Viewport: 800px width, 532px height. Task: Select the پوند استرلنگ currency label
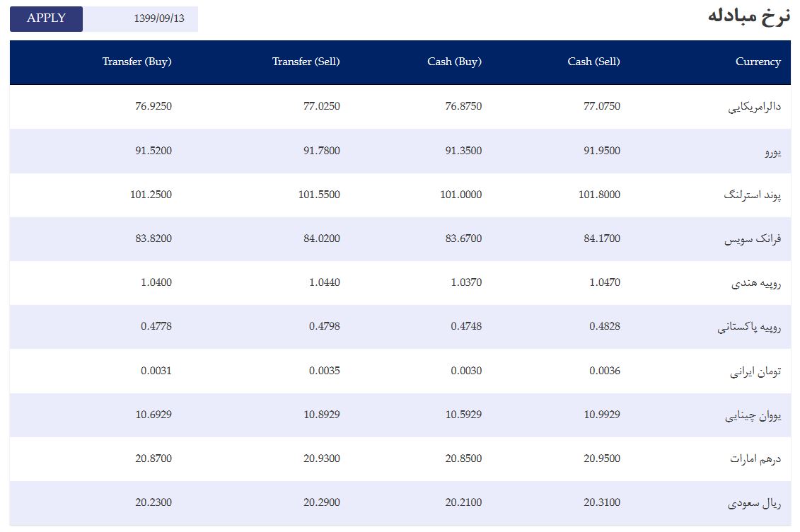[752, 195]
